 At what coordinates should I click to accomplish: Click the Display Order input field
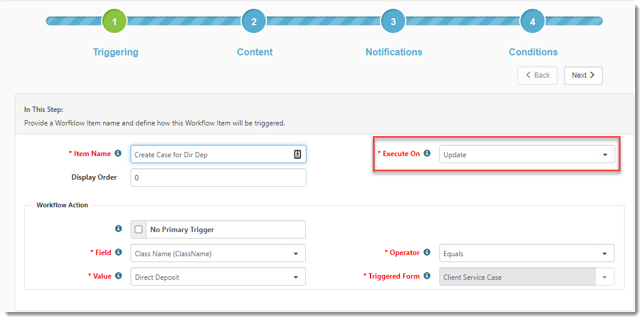[218, 177]
